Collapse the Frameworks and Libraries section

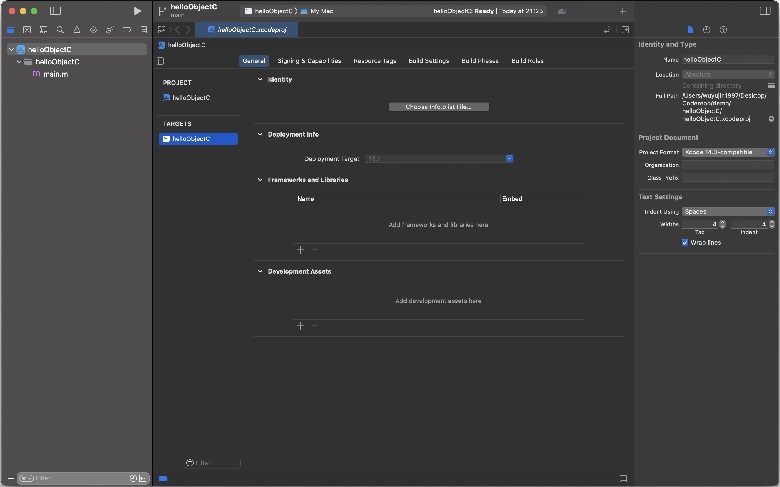[x=260, y=180]
